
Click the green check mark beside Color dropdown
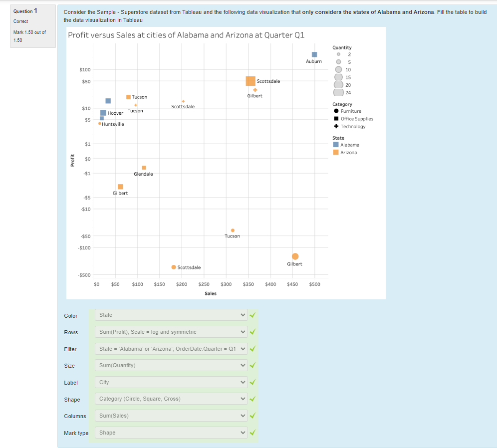click(252, 315)
